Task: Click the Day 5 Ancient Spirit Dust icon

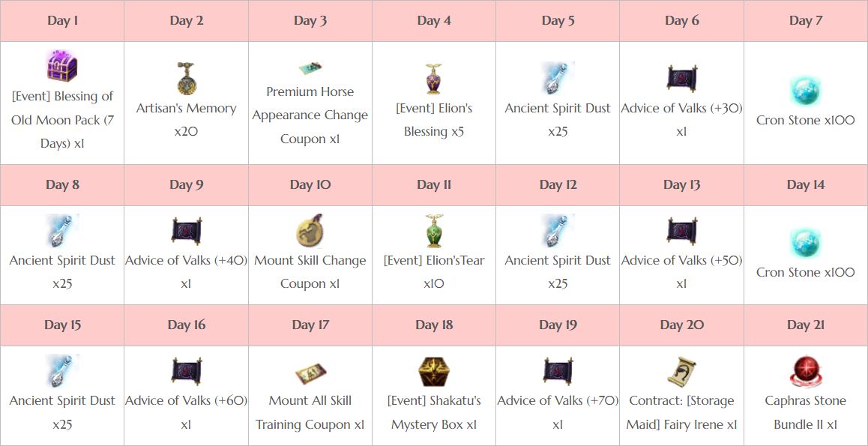Action: click(x=558, y=78)
